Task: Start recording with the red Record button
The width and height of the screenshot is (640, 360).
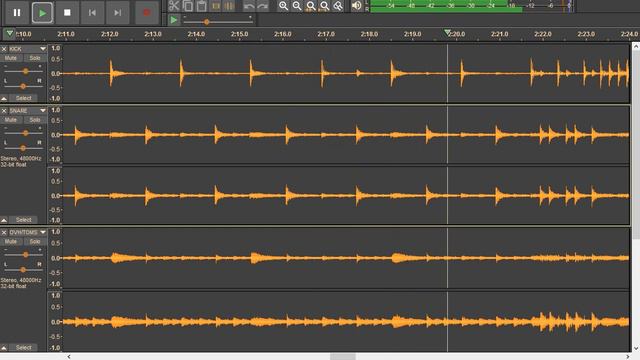Action: (x=147, y=13)
